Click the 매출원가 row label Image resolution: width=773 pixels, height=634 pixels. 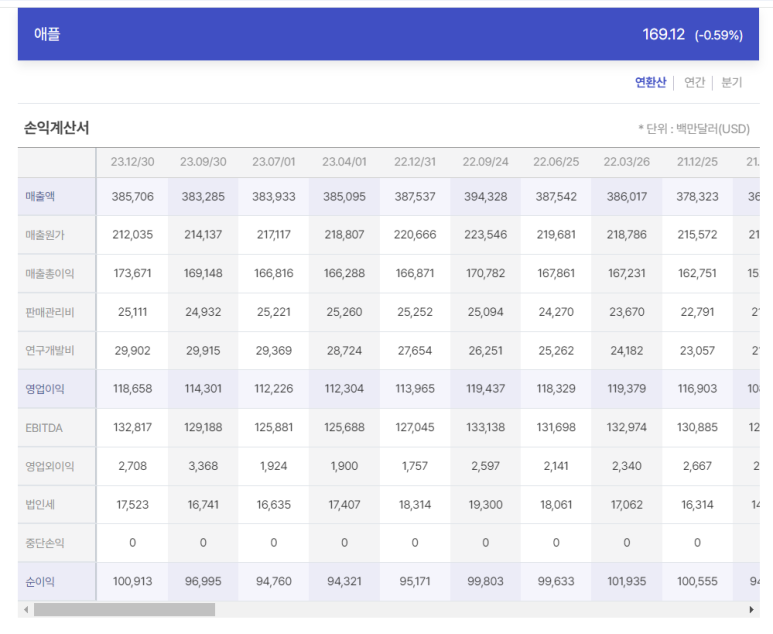tap(45, 235)
